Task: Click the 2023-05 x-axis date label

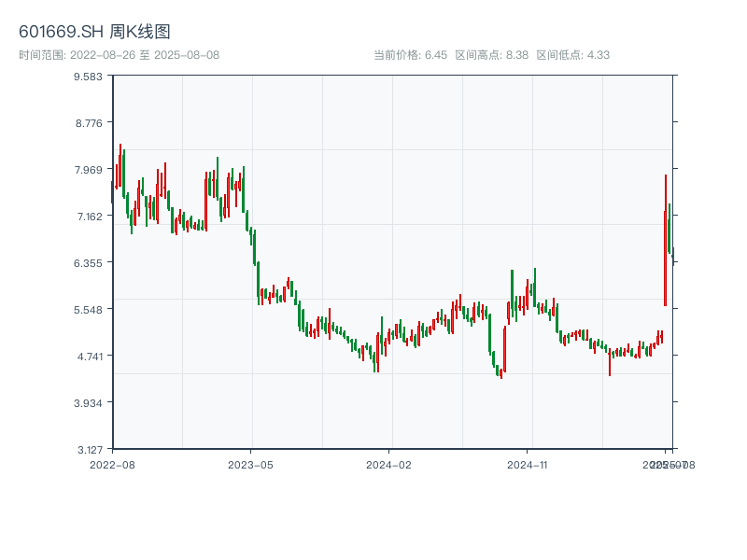Action: [x=250, y=464]
